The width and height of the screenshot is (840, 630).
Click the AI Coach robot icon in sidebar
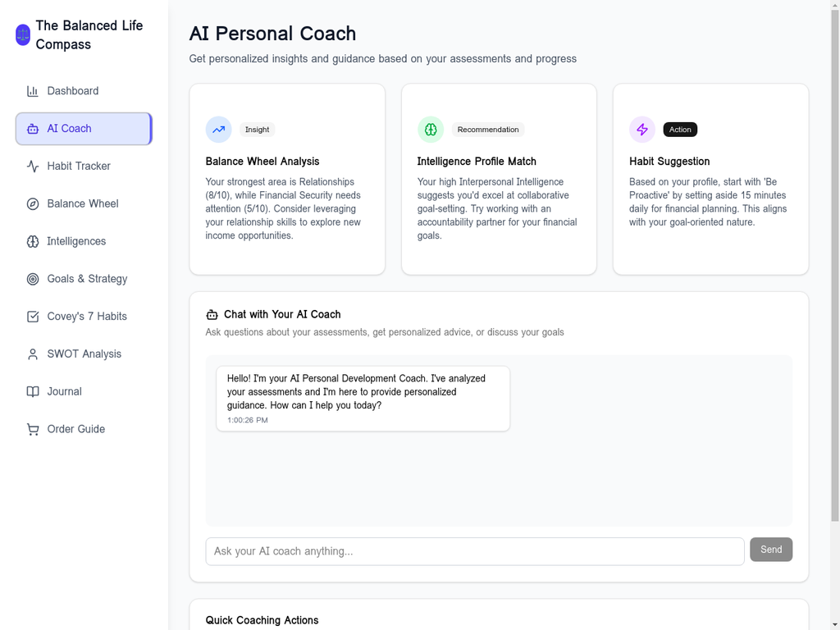click(32, 129)
